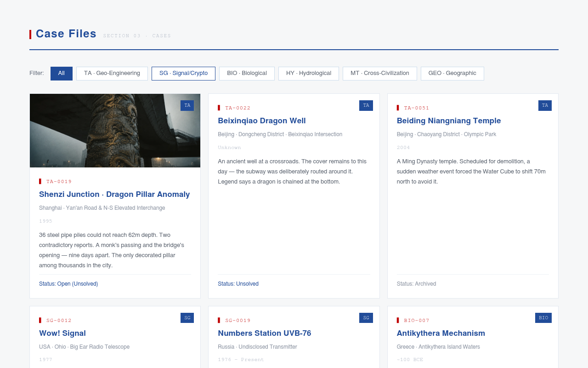
Task: Click TA badge on dragon pillar image
Action: 187,105
